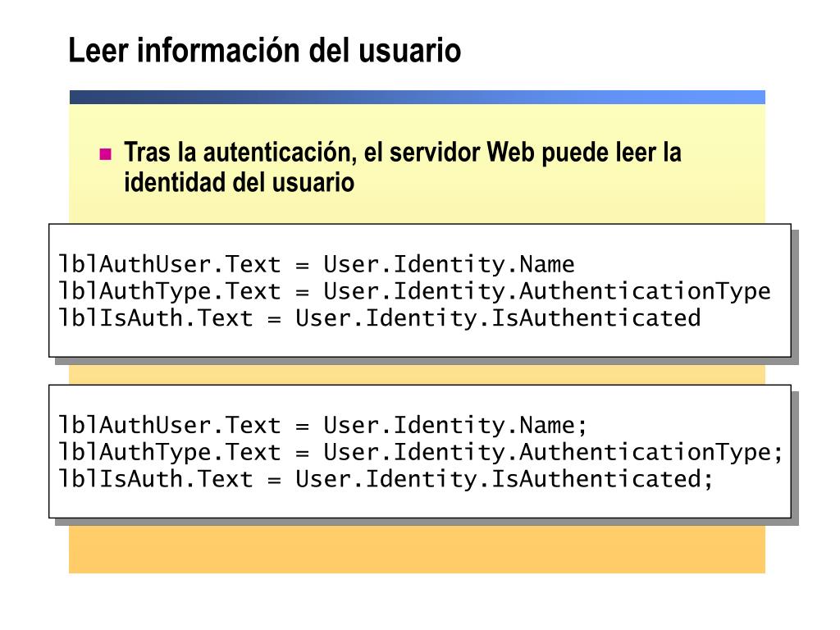840x630 pixels.
Task: Click the magenta bullet square
Action: tap(106, 154)
